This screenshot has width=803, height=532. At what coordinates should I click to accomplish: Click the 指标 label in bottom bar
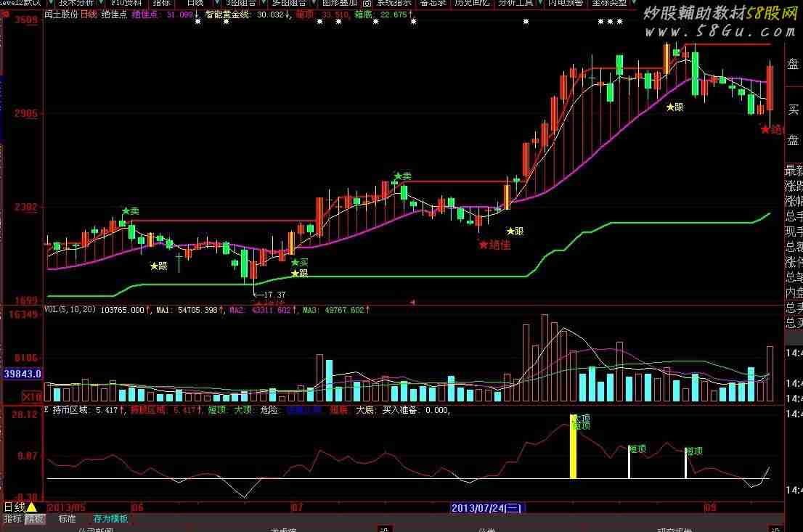tap(13, 519)
